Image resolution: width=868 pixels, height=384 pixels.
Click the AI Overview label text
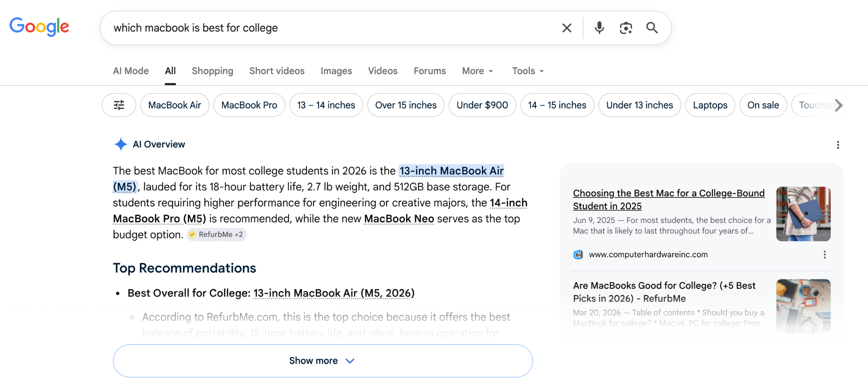159,145
